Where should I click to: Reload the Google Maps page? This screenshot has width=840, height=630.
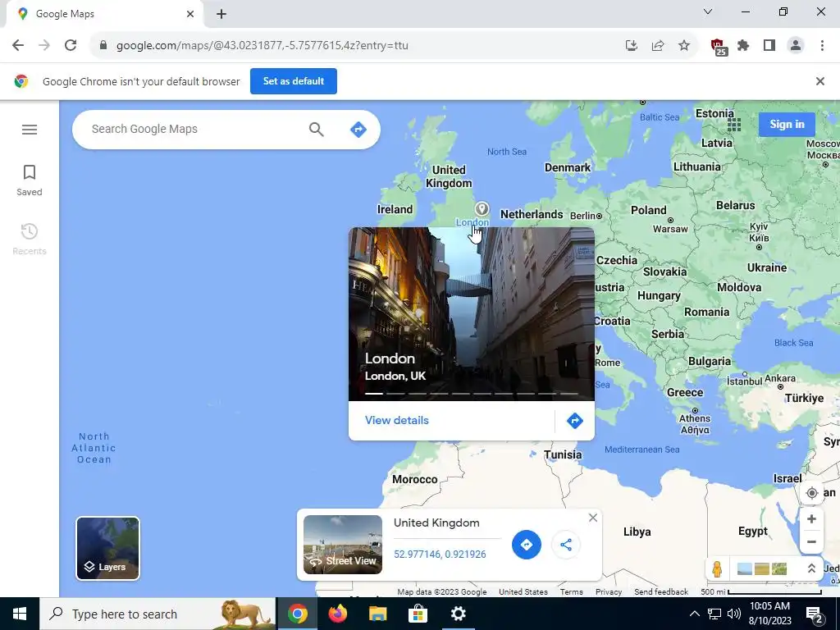pos(71,46)
